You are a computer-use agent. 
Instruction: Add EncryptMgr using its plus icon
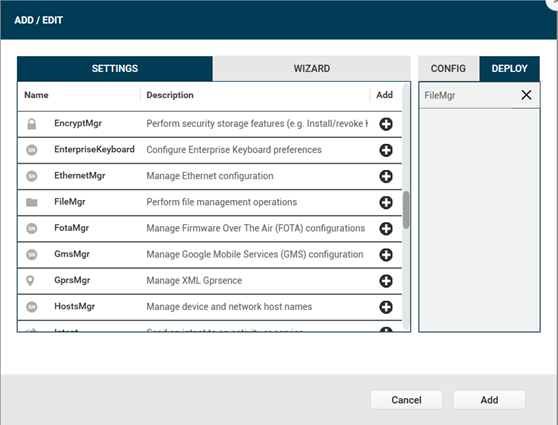(386, 124)
